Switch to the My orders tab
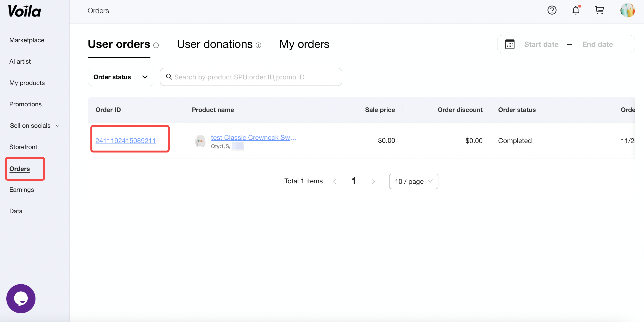 point(304,44)
